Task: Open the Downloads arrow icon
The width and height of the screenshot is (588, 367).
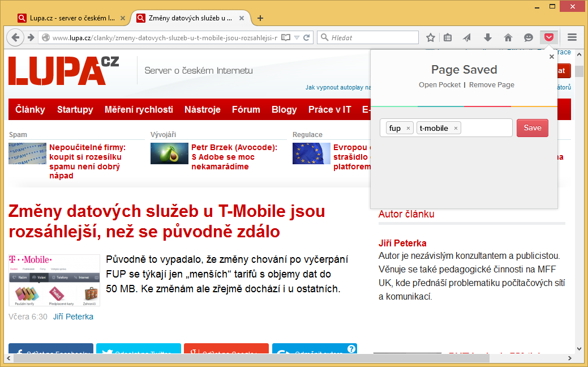Action: [487, 37]
